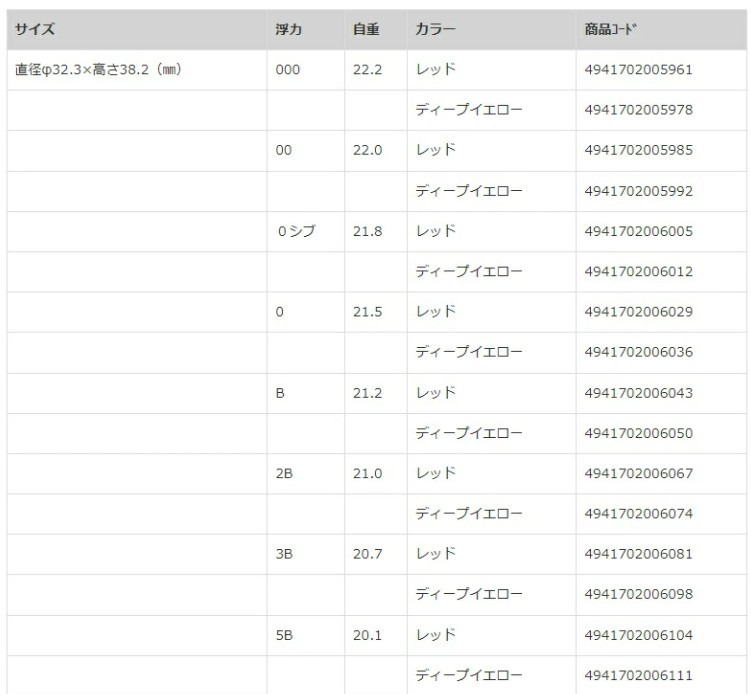Click the 自重 column header

(x=366, y=30)
